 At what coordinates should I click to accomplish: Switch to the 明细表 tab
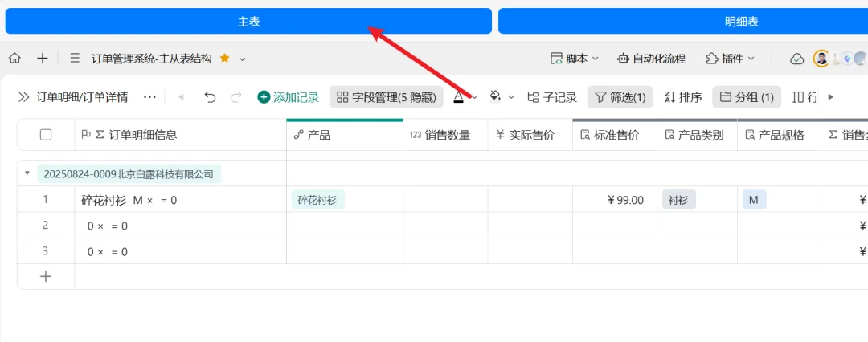[x=741, y=21]
